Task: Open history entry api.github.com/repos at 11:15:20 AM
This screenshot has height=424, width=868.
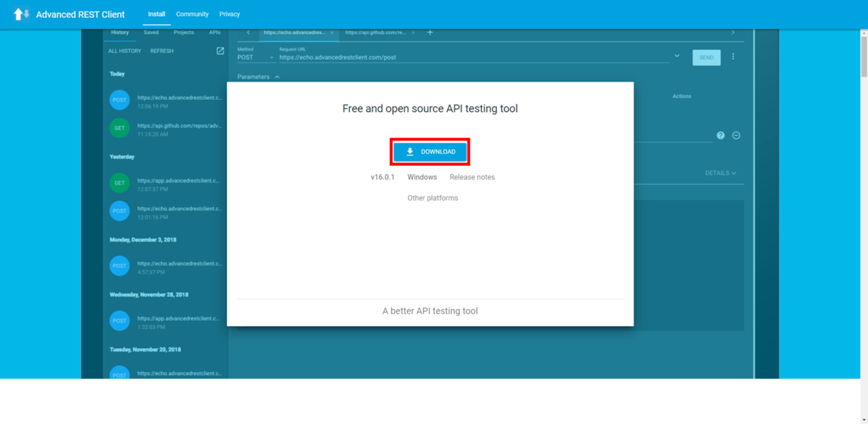Action: (x=166, y=128)
